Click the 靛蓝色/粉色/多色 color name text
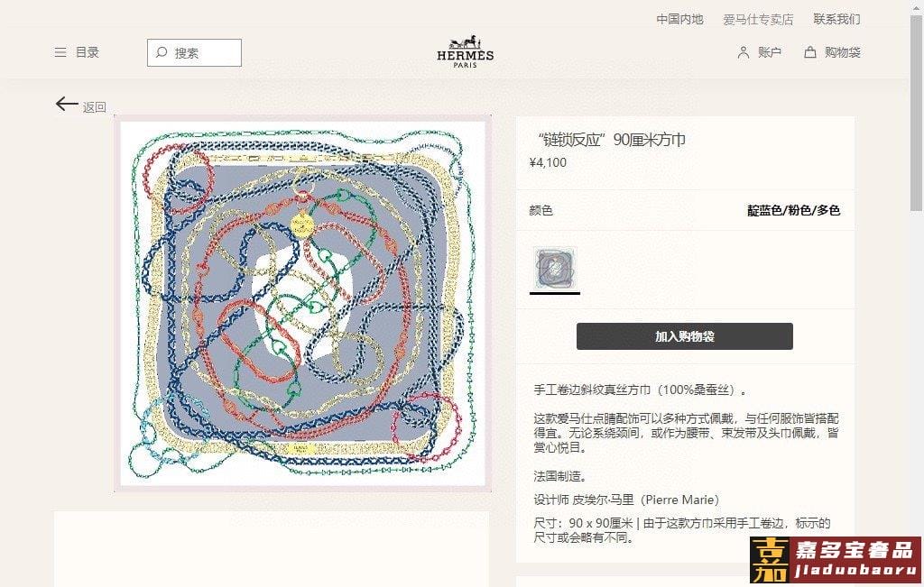 click(x=793, y=210)
